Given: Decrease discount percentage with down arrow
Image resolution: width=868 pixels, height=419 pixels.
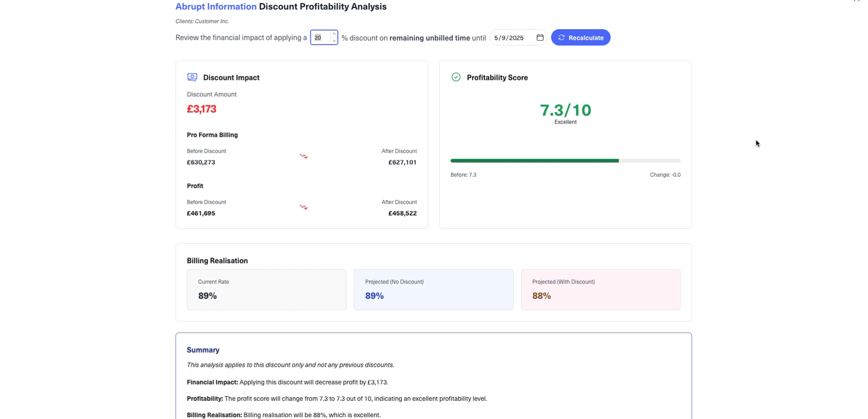Looking at the screenshot, I should pyautogui.click(x=334, y=41).
